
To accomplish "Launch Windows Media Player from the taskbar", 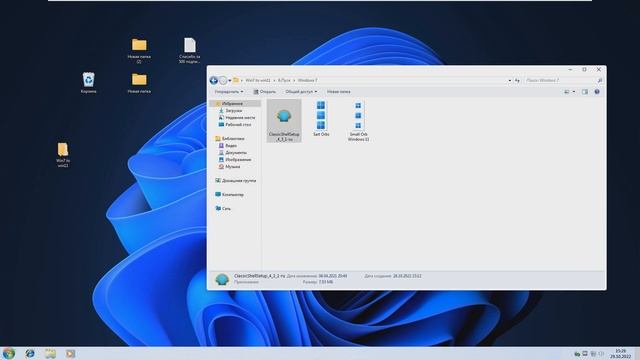I will click(x=71, y=353).
